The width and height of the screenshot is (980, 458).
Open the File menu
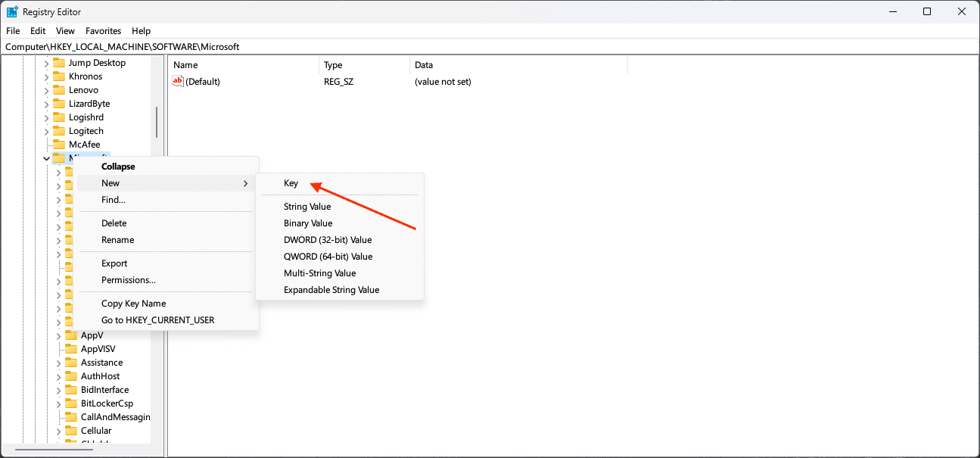(x=13, y=31)
